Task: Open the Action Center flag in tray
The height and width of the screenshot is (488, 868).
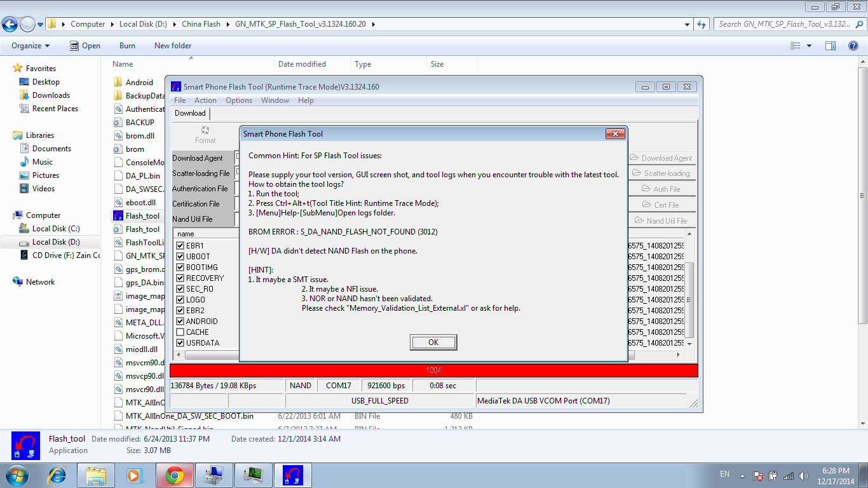Action: [757, 475]
